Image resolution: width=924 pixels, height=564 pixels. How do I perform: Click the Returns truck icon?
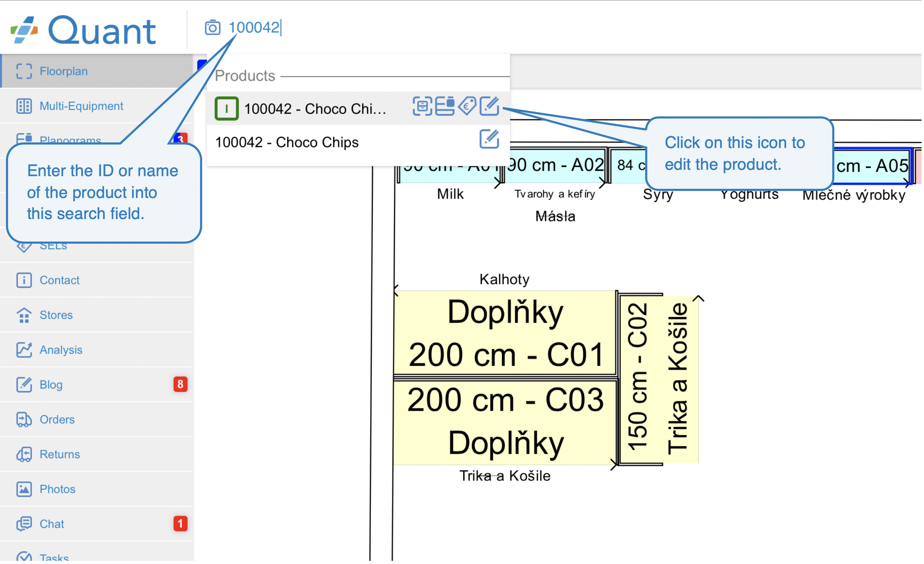24,455
